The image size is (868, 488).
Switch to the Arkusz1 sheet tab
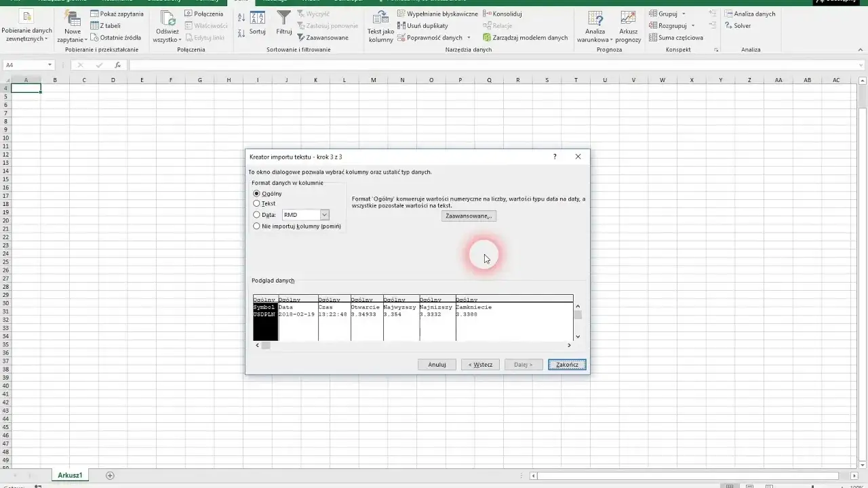[70, 476]
